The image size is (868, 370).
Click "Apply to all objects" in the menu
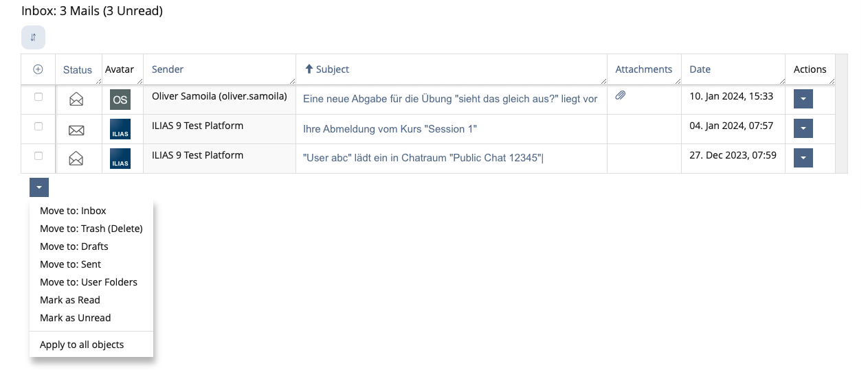[82, 345]
